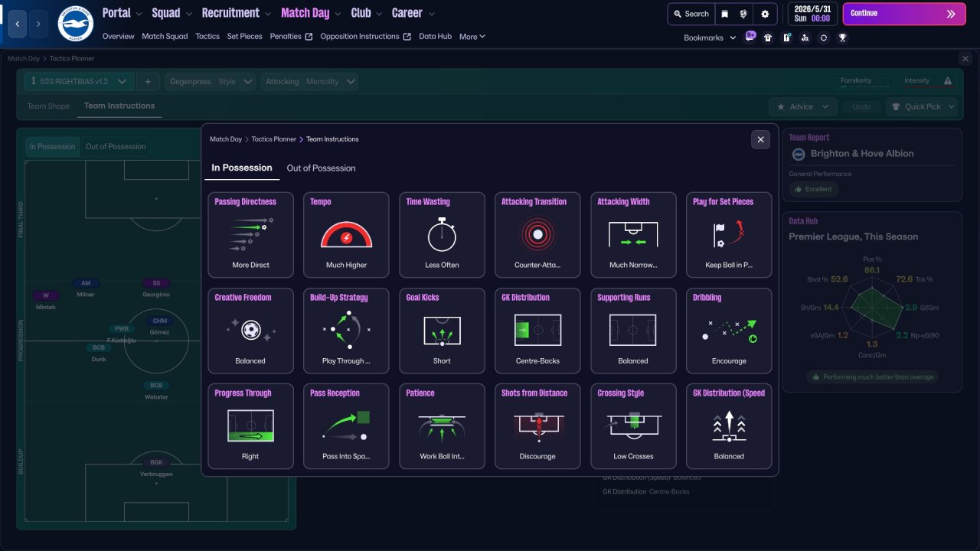Expand the Recruitment menu
Image resolution: width=980 pixels, height=551 pixels.
[x=237, y=13]
